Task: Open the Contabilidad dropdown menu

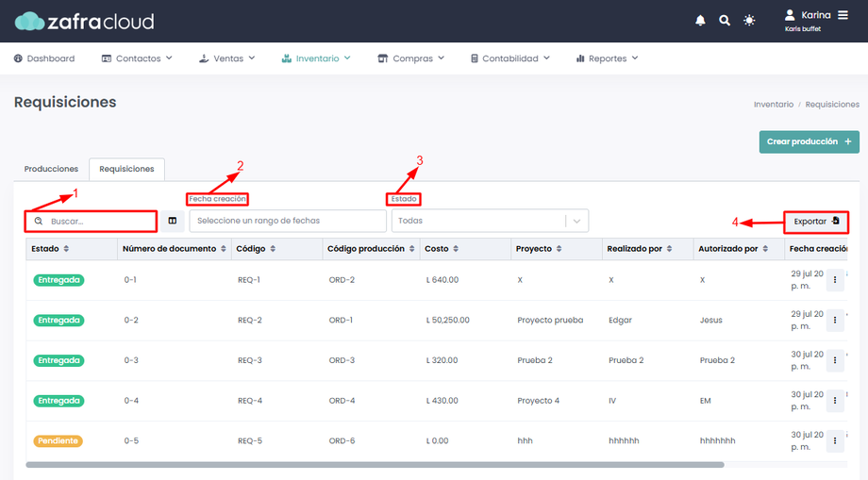Action: [510, 58]
